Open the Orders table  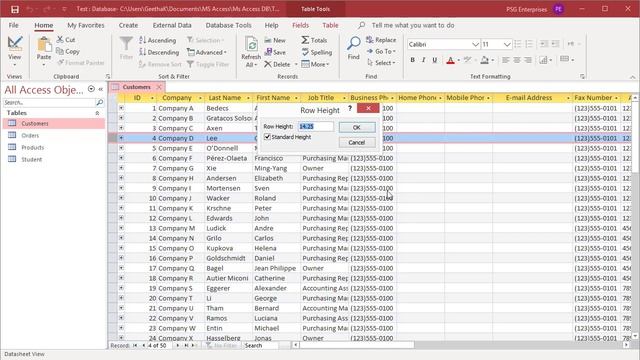30,136
